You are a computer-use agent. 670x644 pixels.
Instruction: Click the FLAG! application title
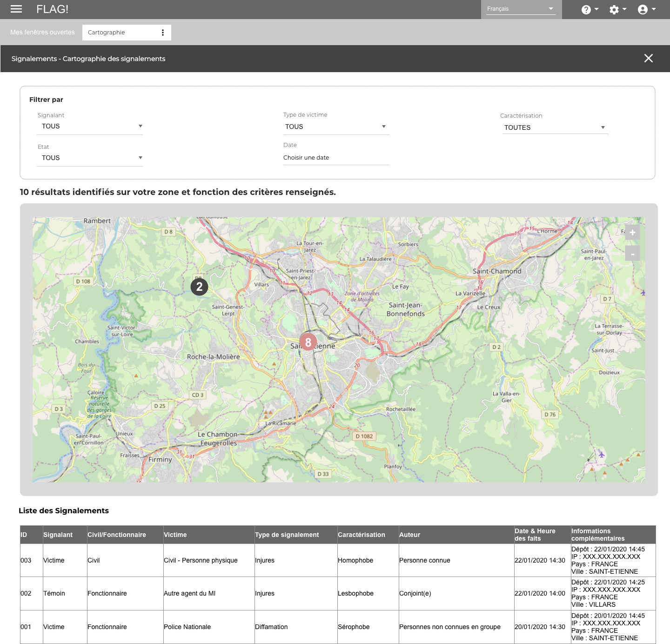52,9
